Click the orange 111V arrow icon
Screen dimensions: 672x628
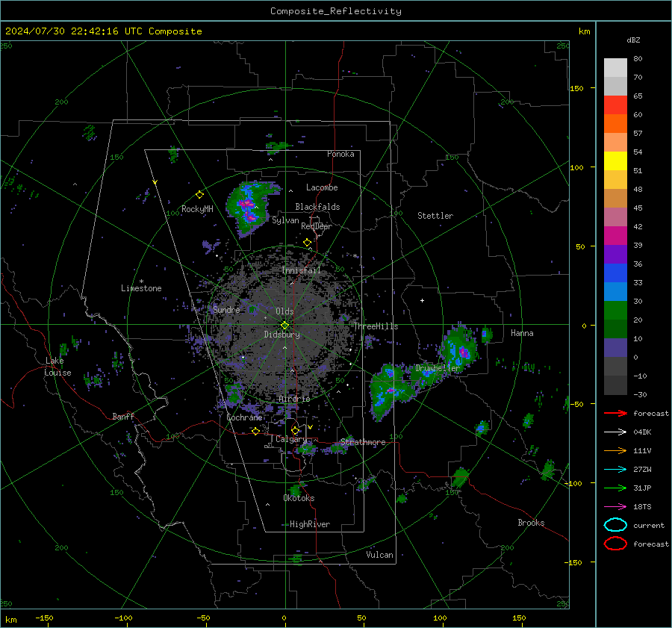click(x=615, y=450)
